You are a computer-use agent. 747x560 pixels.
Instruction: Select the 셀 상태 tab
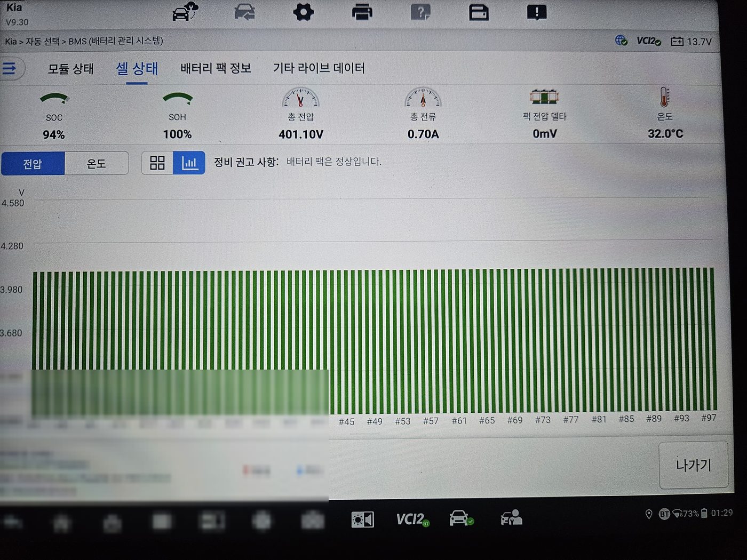(137, 69)
